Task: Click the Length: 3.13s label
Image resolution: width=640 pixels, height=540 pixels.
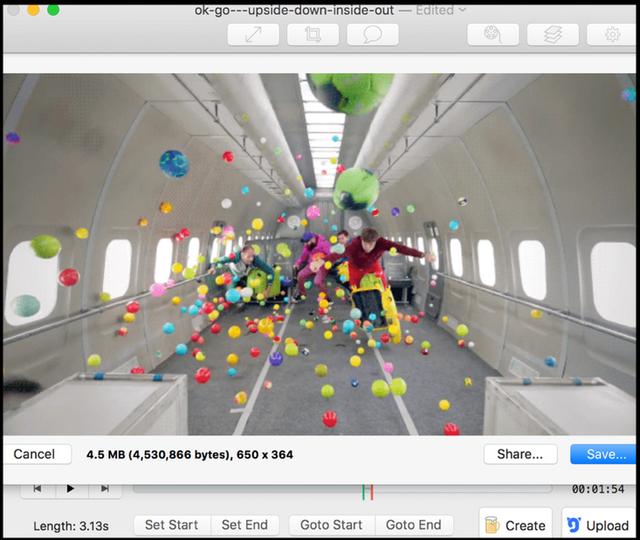Action: pyautogui.click(x=71, y=526)
